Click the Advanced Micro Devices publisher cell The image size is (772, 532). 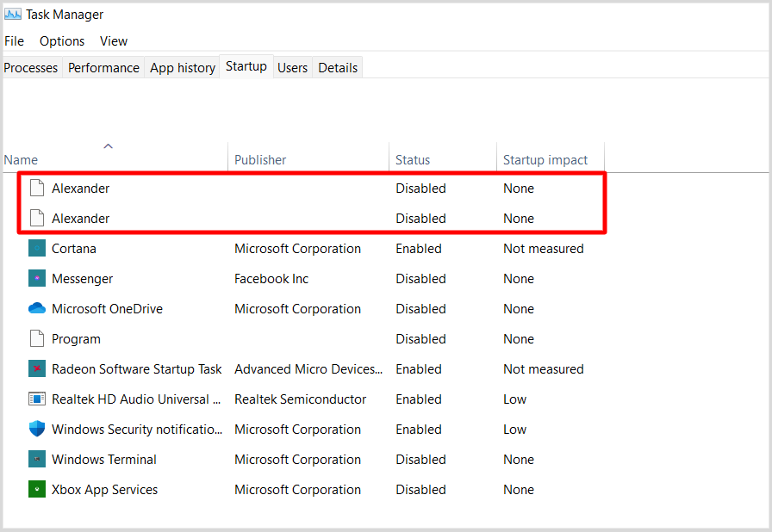[x=308, y=369]
